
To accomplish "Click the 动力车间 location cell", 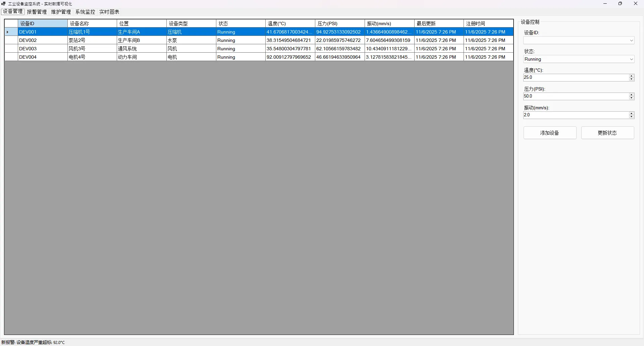I will (x=142, y=57).
